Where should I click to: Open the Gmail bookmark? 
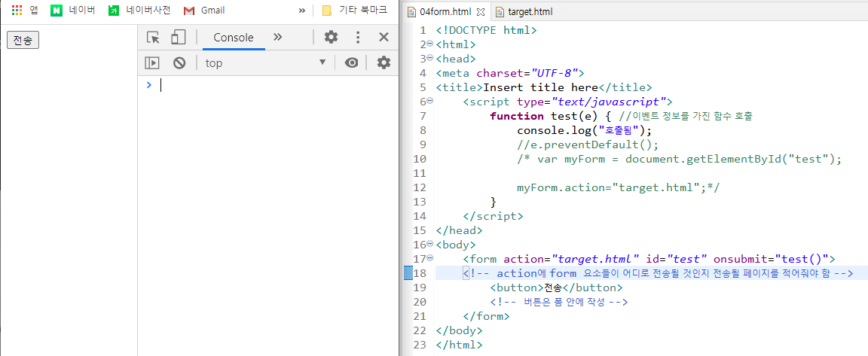pyautogui.click(x=203, y=10)
